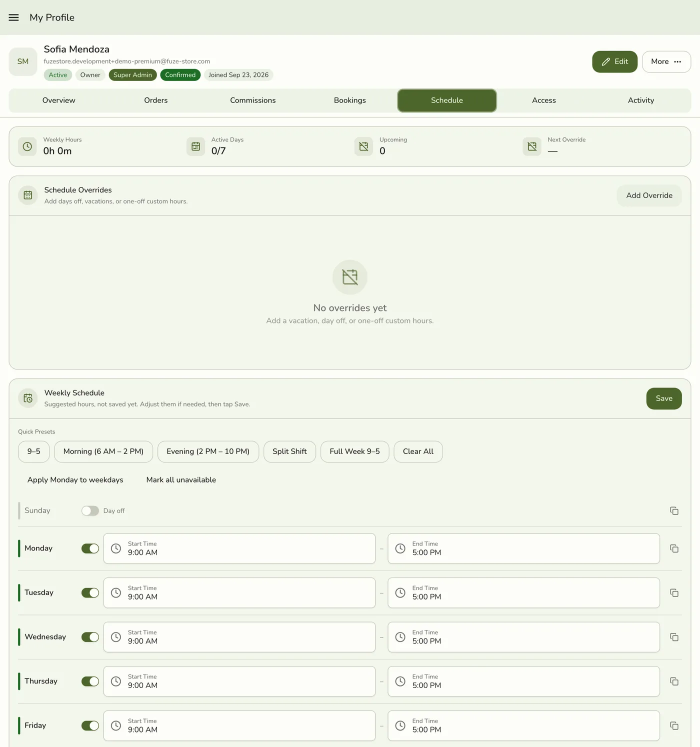Click the Next Override icon
The height and width of the screenshot is (747, 700).
[532, 146]
